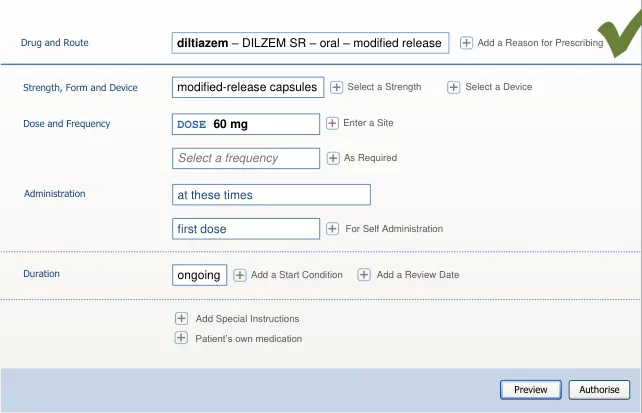Click plus icon for Add a Start Condition
Viewport: 642px width, 413px height.
pyautogui.click(x=240, y=275)
